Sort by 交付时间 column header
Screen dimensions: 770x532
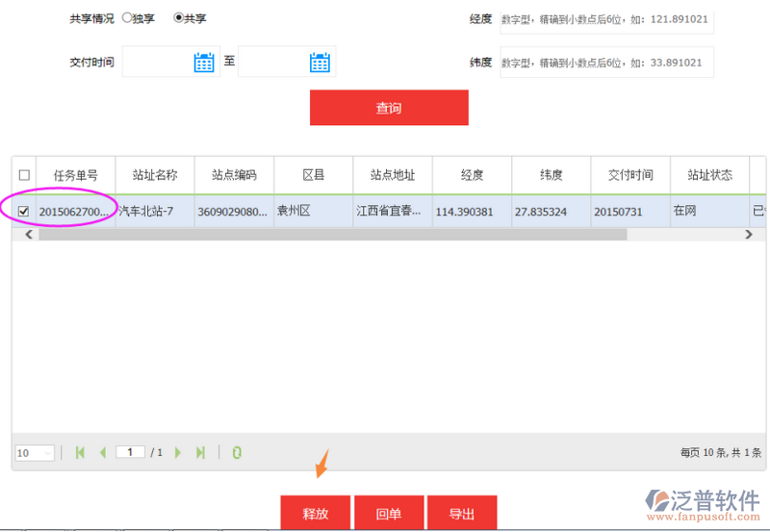pyautogui.click(x=630, y=175)
